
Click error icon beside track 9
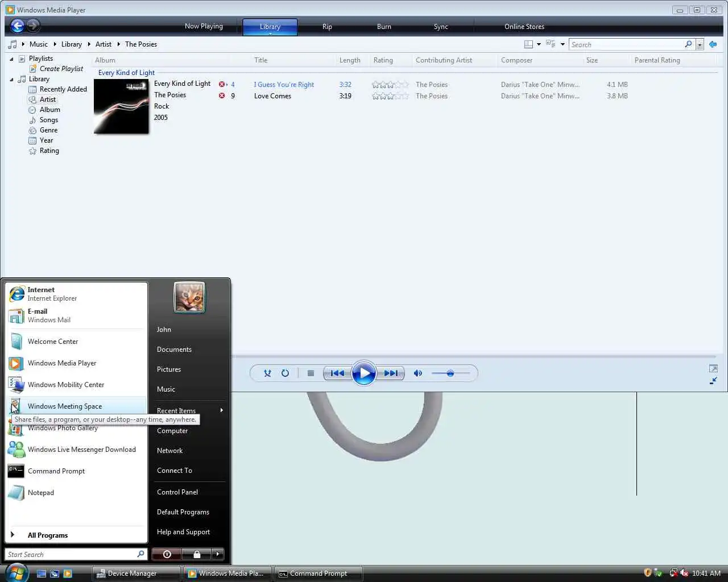222,96
